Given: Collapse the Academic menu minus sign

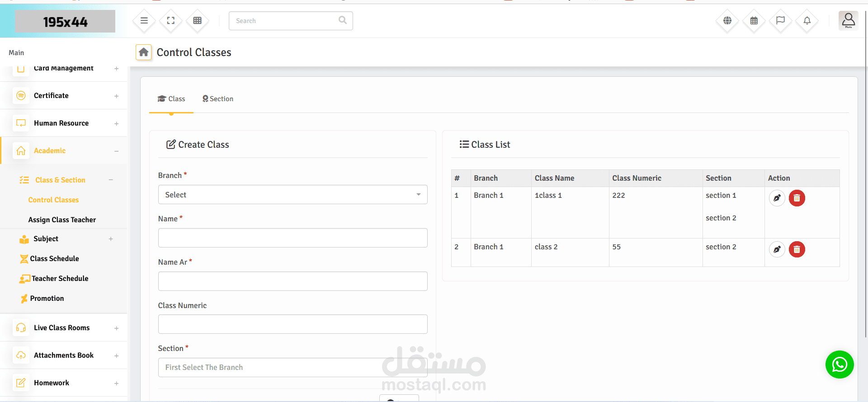Looking at the screenshot, I should (117, 151).
